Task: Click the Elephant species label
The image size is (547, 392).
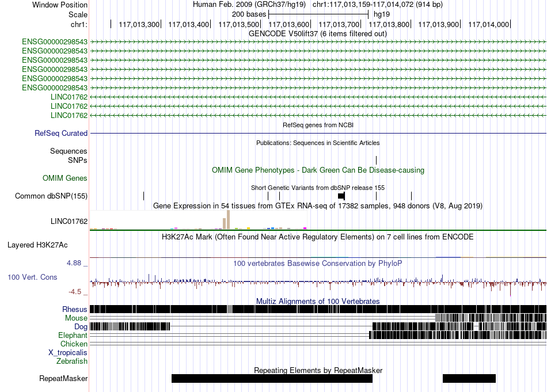Action: (x=73, y=336)
